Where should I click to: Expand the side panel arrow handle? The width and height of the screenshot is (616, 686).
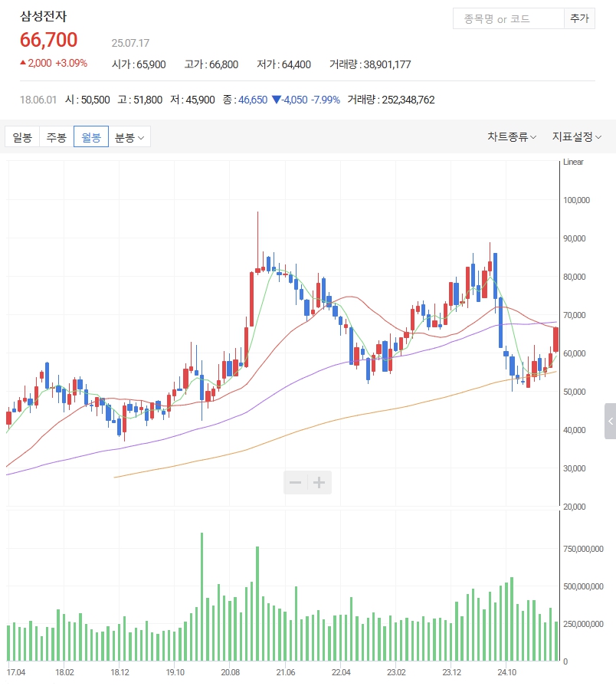(611, 422)
